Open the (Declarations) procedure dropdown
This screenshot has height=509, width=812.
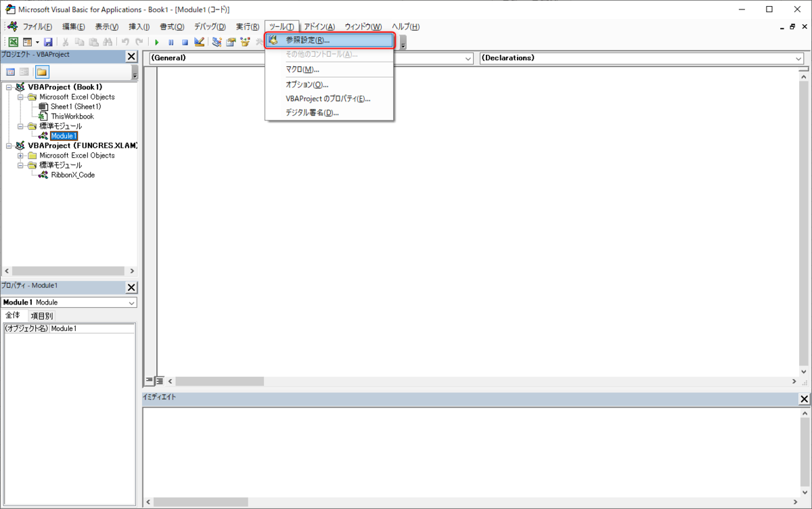pyautogui.click(x=798, y=59)
